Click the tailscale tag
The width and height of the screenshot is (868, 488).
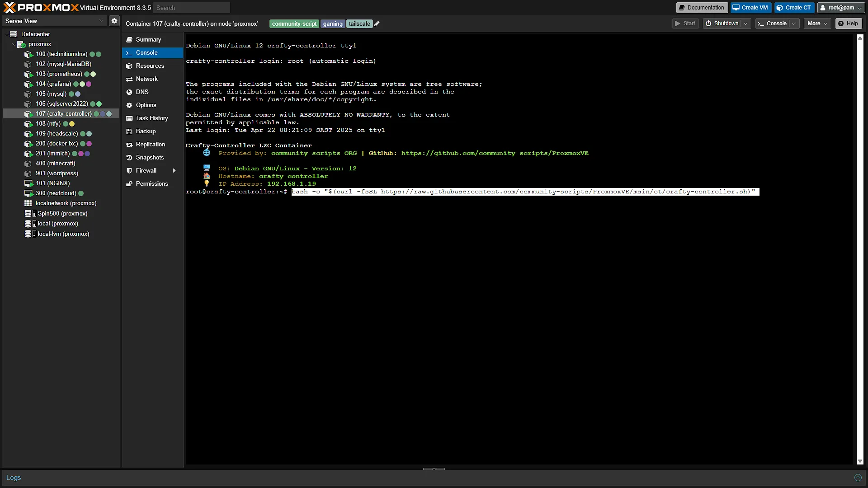click(359, 24)
